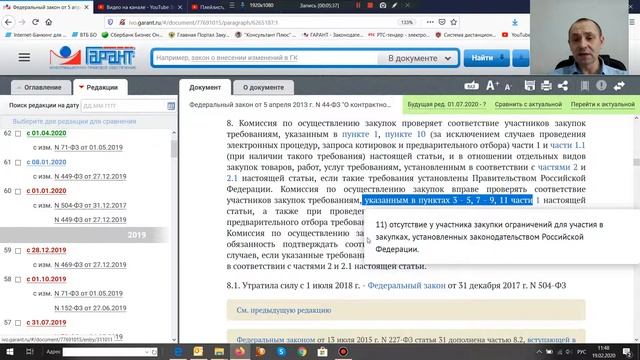640x360 pixels.
Task: Open 'N 449-ФЗ от 27.12.2019' under edition 61
Action: tap(90, 176)
